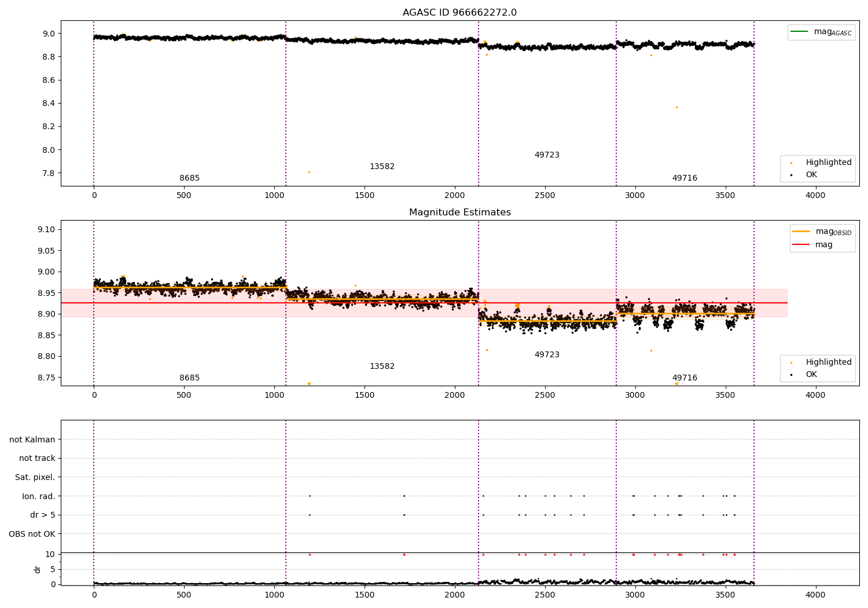Screen dimensions: 868x608
Task: Click the 2500 x-tick of the bottom plot
Action: point(545,595)
